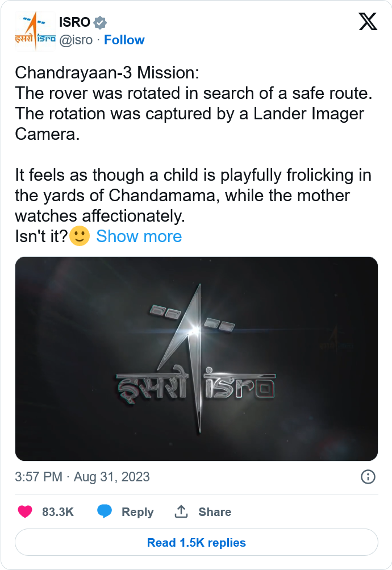The height and width of the screenshot is (570, 392).
Task: Click the ISRO display name
Action: point(74,22)
